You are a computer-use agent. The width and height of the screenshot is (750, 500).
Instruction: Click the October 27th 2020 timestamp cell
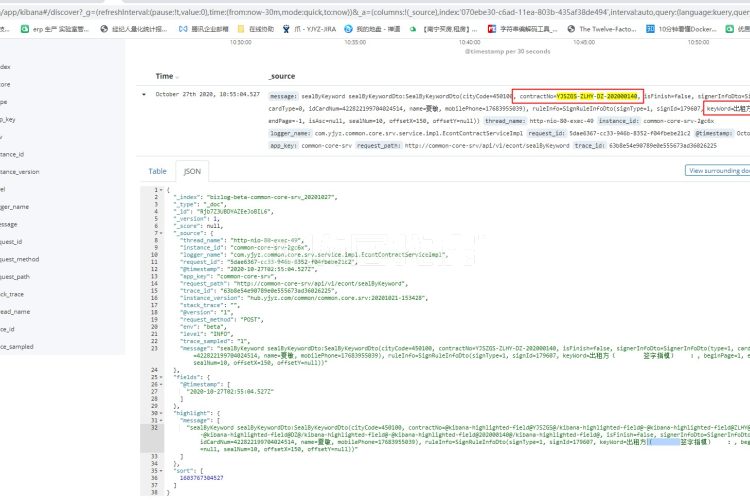208,95
